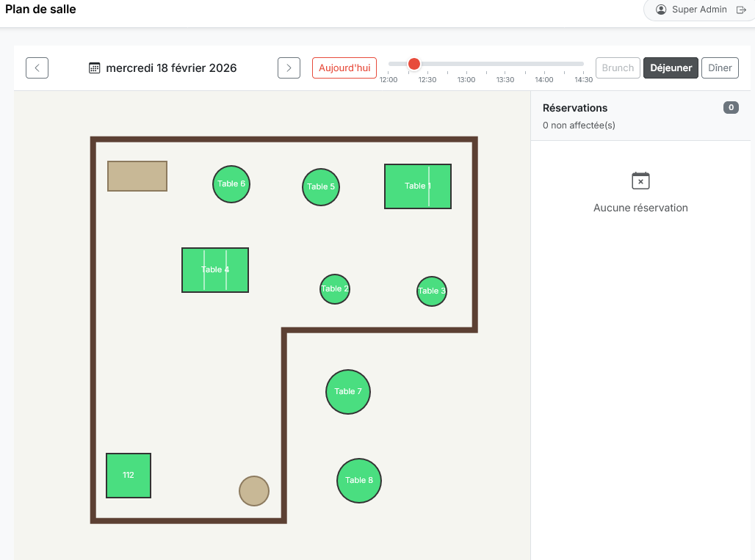The height and width of the screenshot is (560, 755).
Task: Go to next day using right chevron
Action: (x=289, y=68)
